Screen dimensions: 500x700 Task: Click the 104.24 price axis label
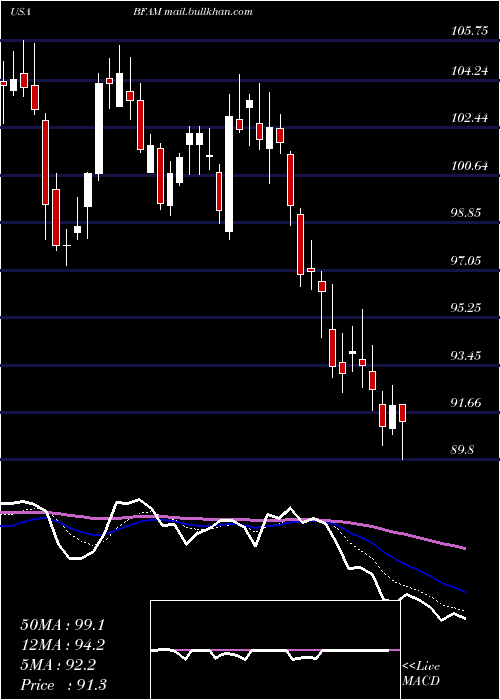(470, 71)
